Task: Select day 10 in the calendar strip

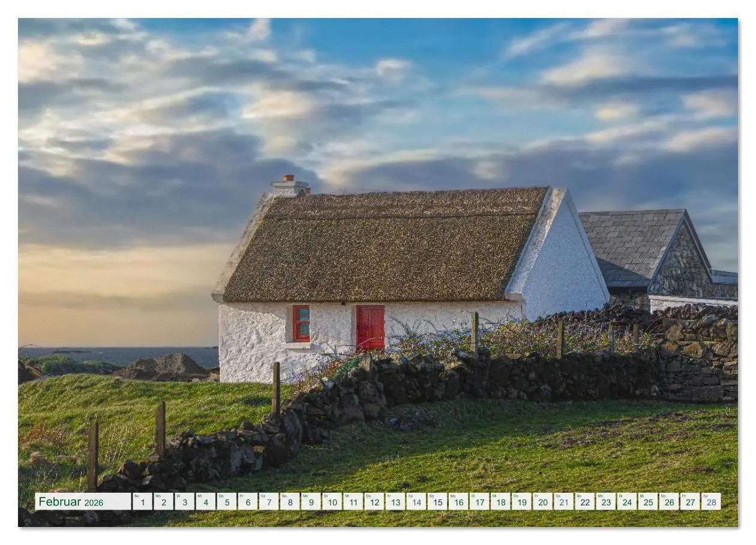Action: (332, 502)
